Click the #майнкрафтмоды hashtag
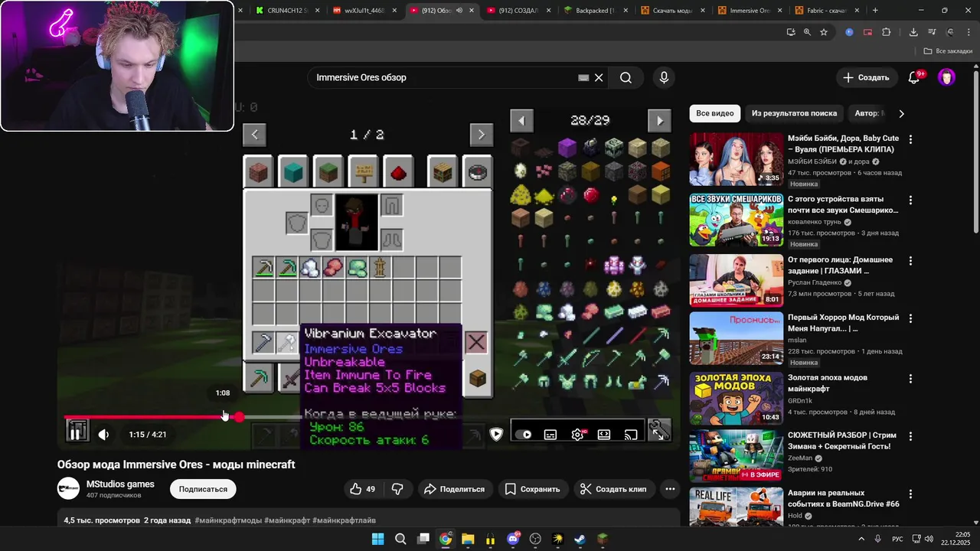 (228, 520)
